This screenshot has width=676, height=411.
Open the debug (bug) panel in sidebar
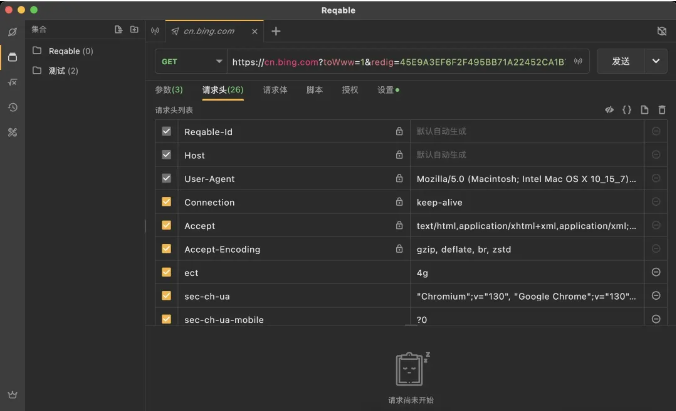click(13, 32)
